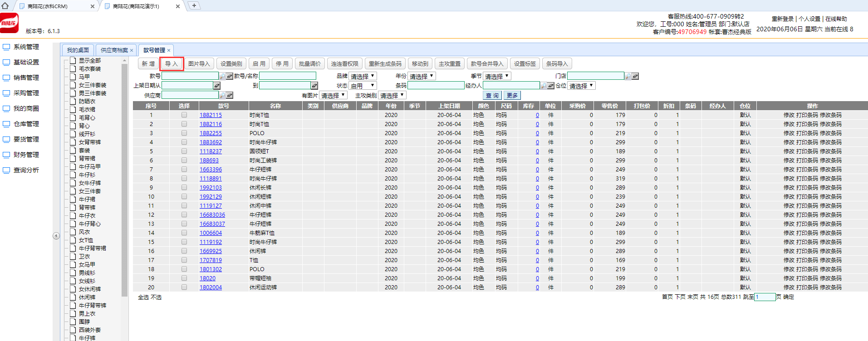Clear the 上架日期从 date with eraser icon
The height and width of the screenshot is (341, 868).
point(217,86)
